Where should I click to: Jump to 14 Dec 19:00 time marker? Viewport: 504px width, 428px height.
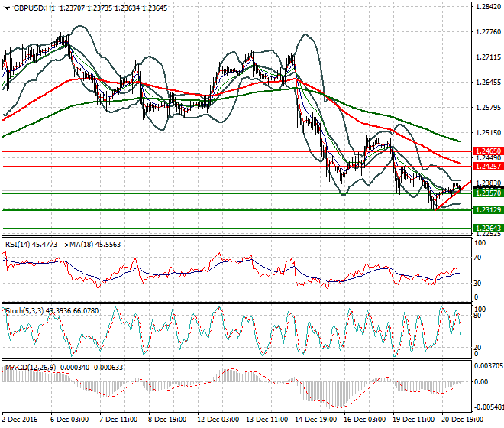[x=316, y=420]
